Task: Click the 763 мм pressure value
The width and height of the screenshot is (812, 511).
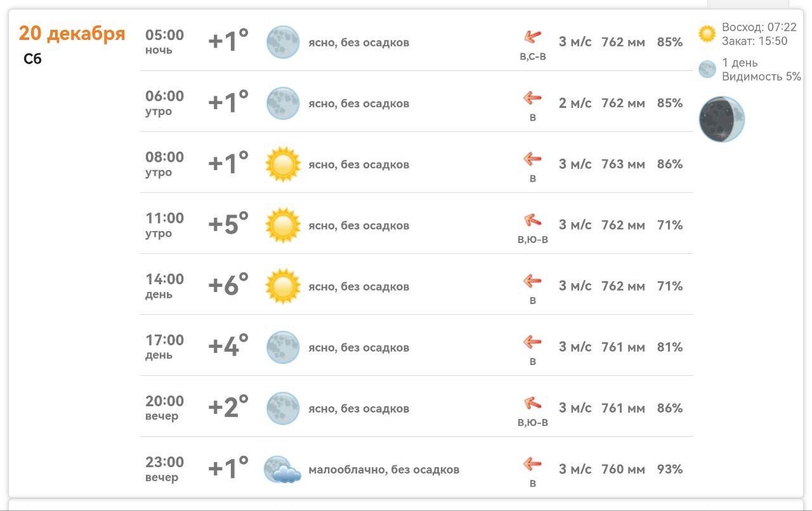Action: point(623,164)
